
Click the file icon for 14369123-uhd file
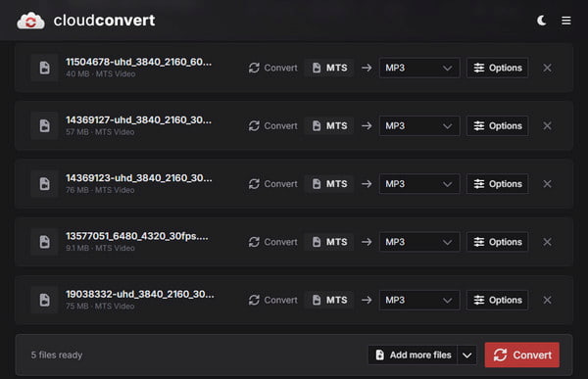pos(45,184)
